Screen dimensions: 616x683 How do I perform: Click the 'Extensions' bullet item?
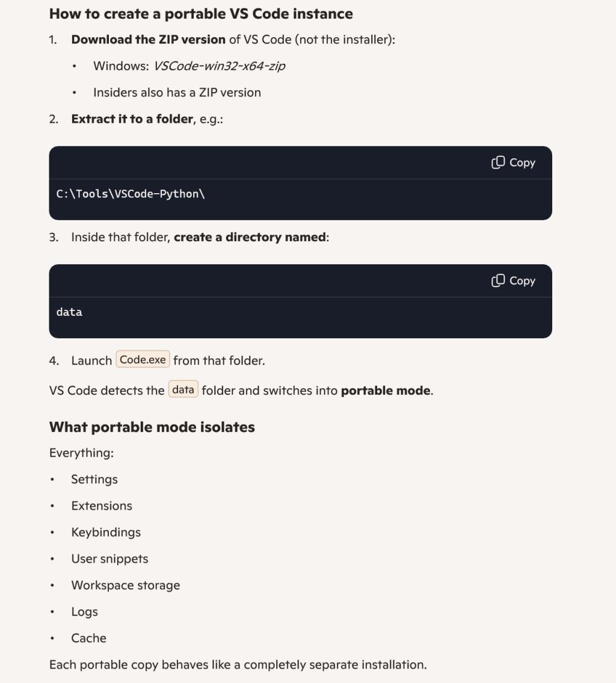102,506
